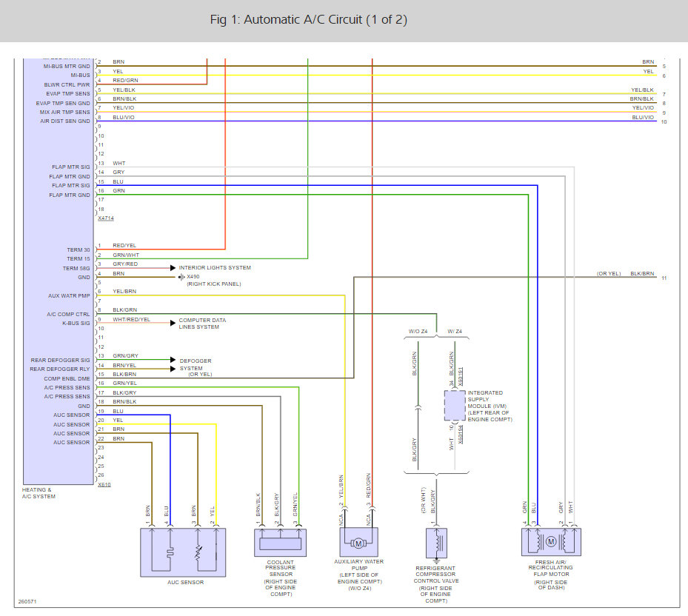Click the 'X490' ground label text
The image size is (688, 616).
coord(193,277)
